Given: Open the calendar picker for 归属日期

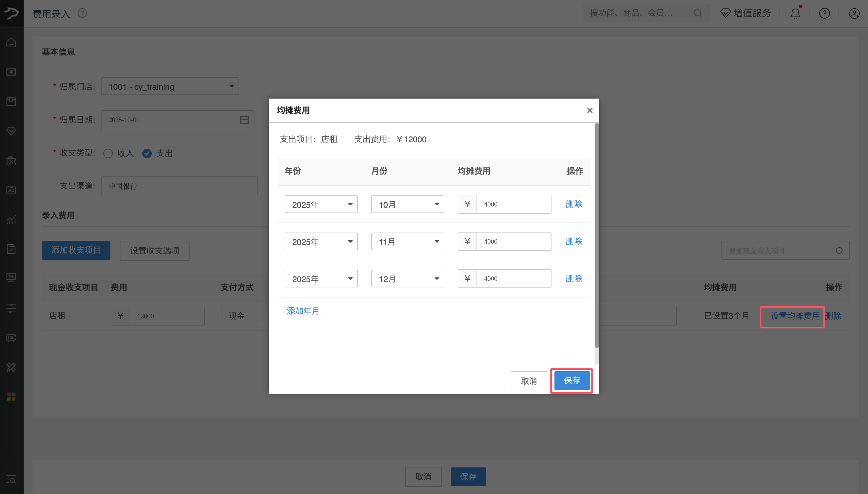Looking at the screenshot, I should click(x=244, y=120).
